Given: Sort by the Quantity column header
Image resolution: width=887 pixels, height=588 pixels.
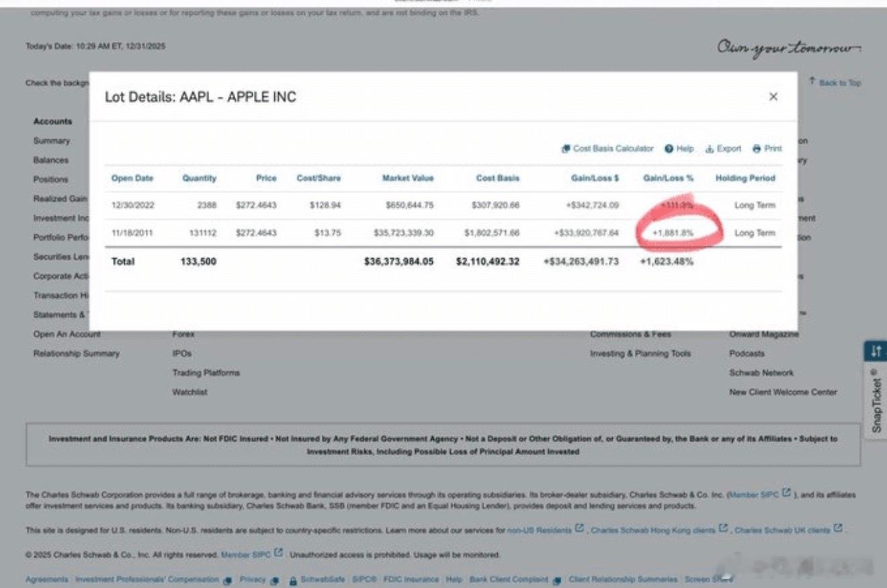Looking at the screenshot, I should pos(199,178).
